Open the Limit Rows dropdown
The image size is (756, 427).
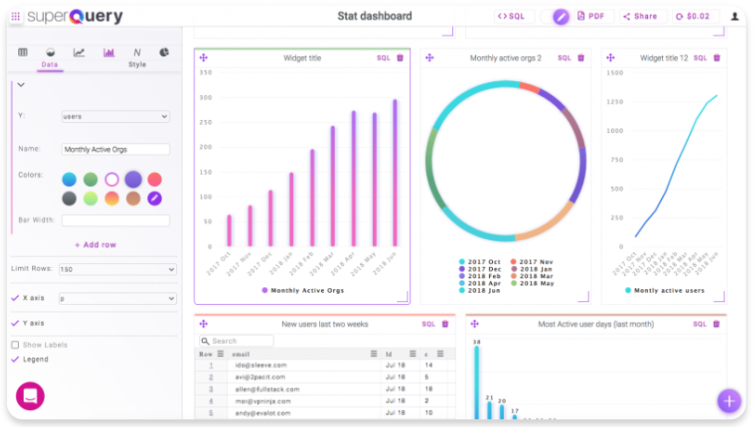(117, 269)
